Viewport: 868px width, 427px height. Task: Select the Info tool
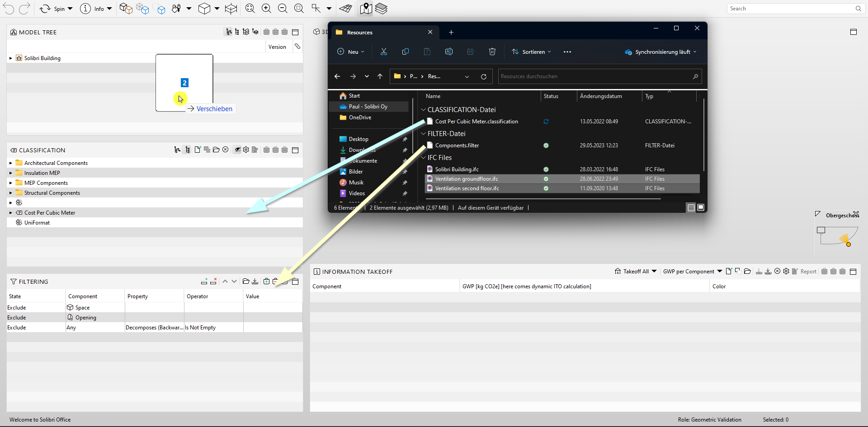[x=92, y=9]
